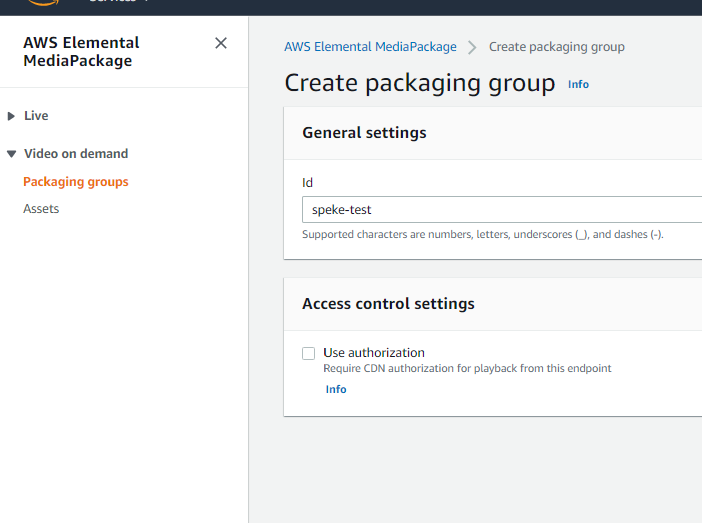Viewport: 702px width, 523px height.
Task: Collapse the Video on demand arrow
Action: click(11, 154)
